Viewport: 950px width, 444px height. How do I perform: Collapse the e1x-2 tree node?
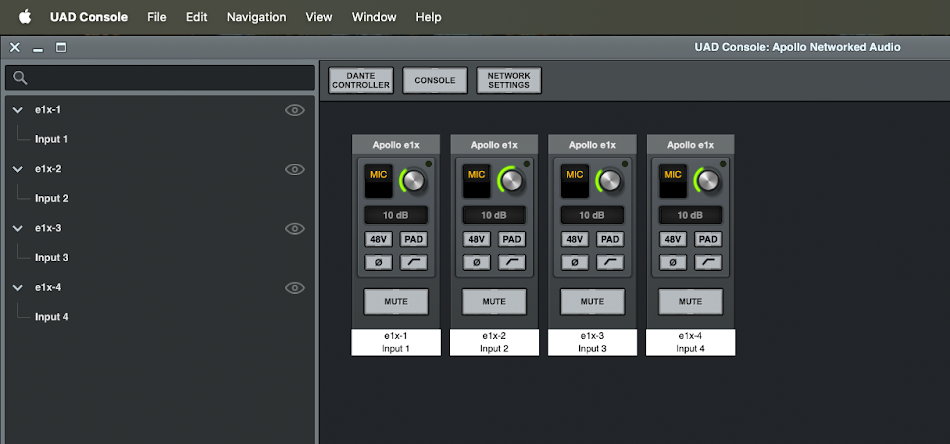(18, 170)
